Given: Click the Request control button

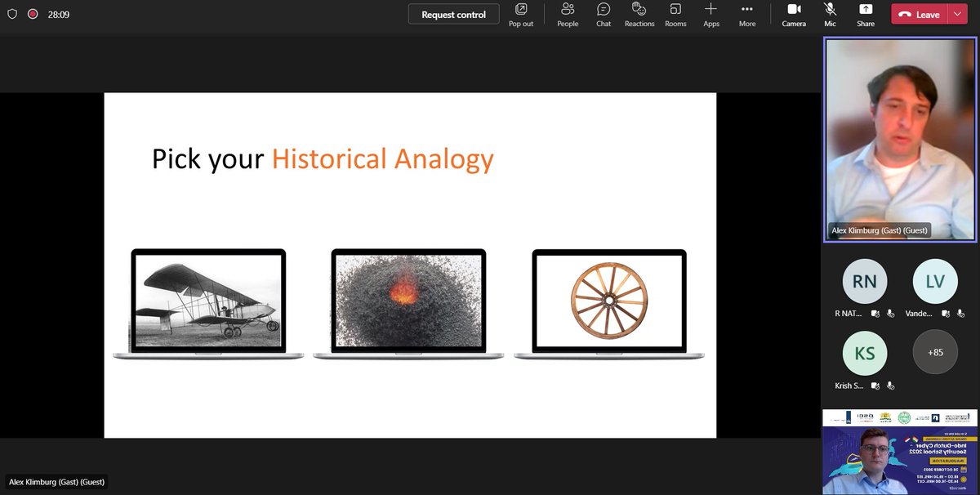Looking at the screenshot, I should (454, 15).
